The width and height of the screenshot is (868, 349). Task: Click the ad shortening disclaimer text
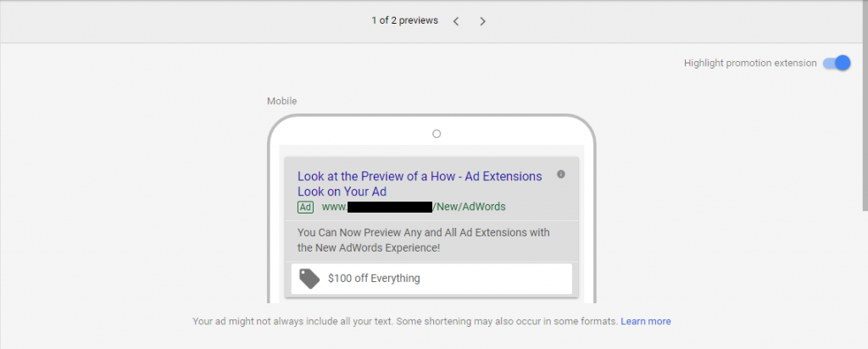(x=405, y=321)
